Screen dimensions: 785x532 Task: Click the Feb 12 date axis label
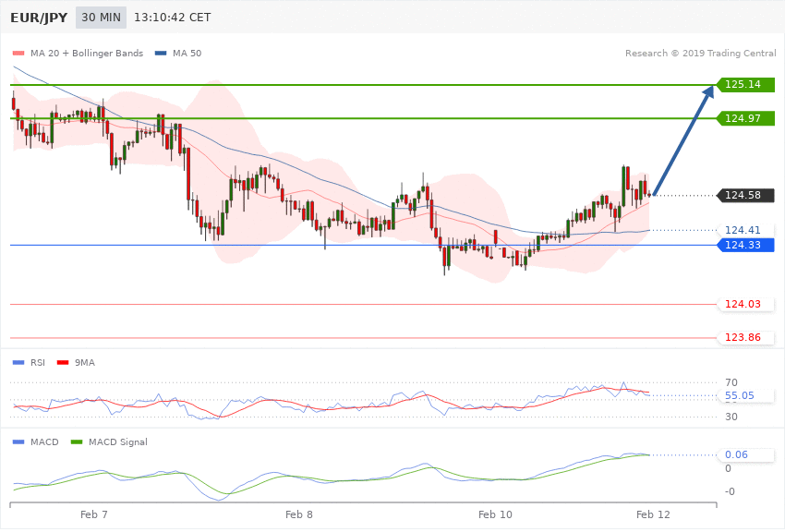click(653, 514)
